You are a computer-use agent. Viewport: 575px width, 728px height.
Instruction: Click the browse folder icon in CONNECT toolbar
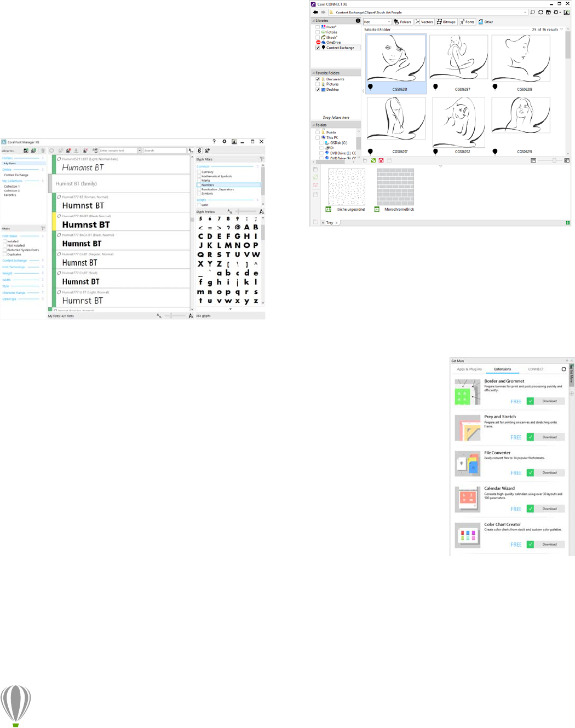tap(548, 12)
